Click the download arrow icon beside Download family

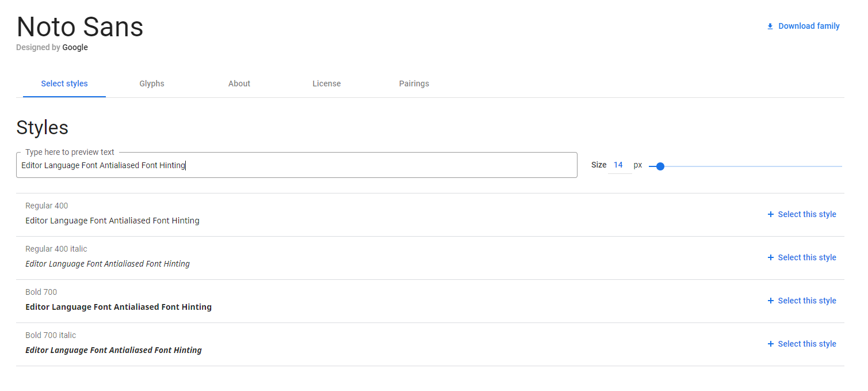pos(770,26)
